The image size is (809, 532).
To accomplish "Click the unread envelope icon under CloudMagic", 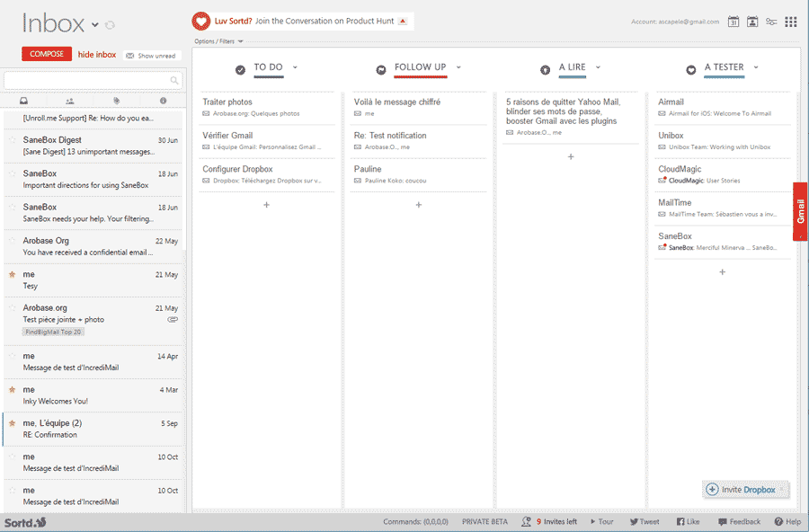I will (662, 180).
